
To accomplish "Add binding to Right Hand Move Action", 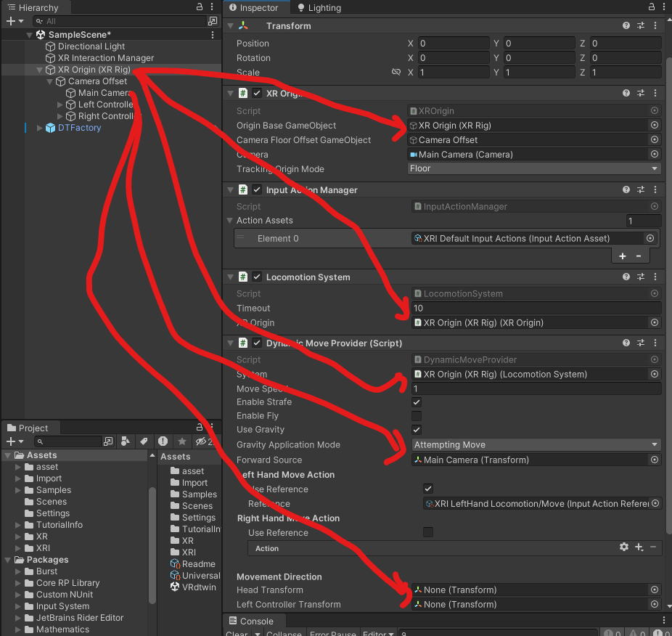I will coord(639,547).
